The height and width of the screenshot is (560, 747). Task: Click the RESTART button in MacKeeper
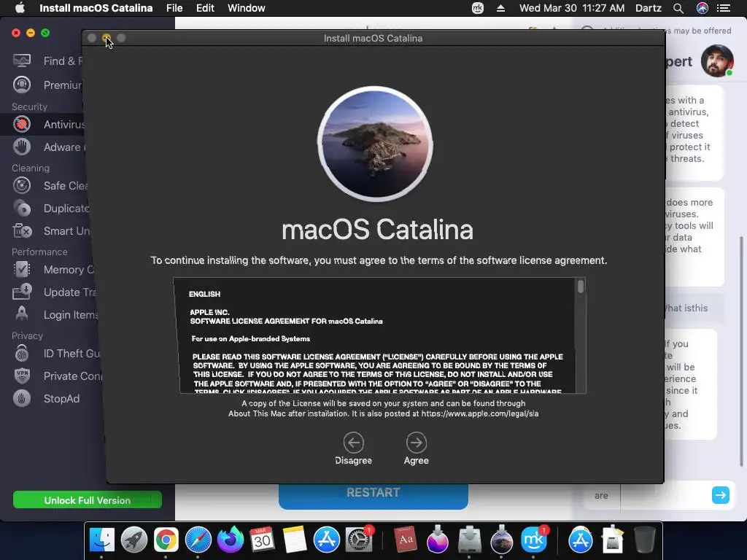point(373,495)
